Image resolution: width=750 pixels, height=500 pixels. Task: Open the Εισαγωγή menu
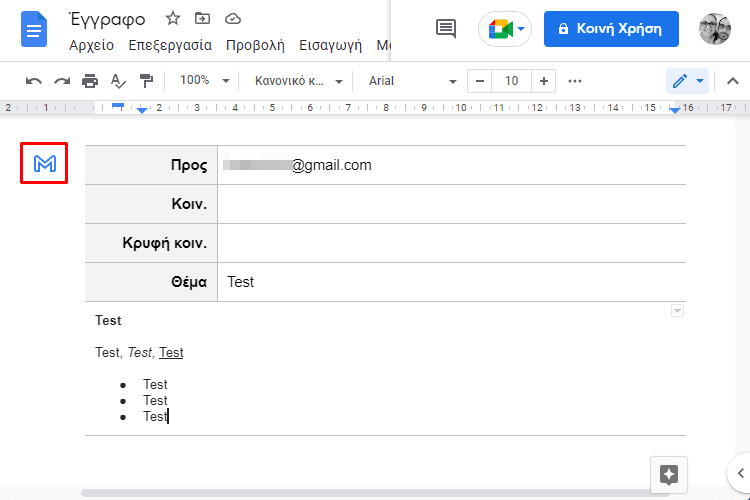click(330, 45)
